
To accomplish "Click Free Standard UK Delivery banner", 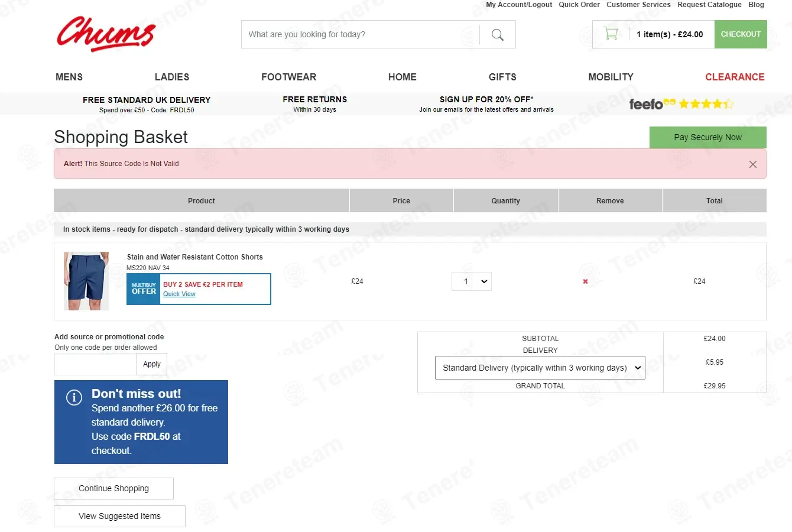I will [147, 104].
